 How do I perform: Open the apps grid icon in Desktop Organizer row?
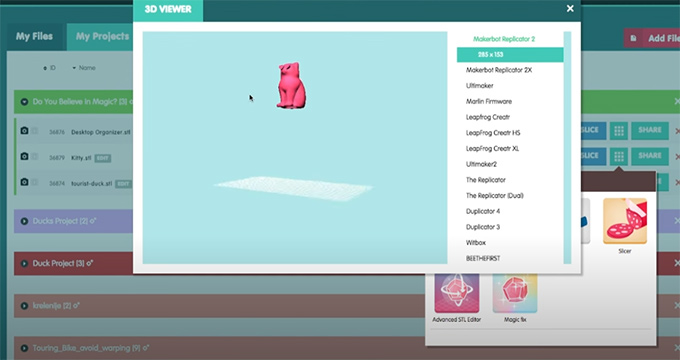(619, 131)
